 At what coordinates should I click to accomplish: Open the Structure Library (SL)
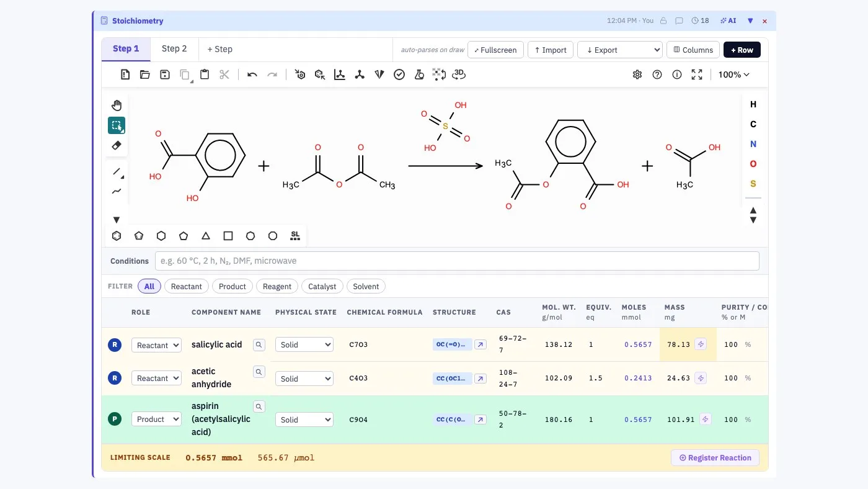click(295, 236)
